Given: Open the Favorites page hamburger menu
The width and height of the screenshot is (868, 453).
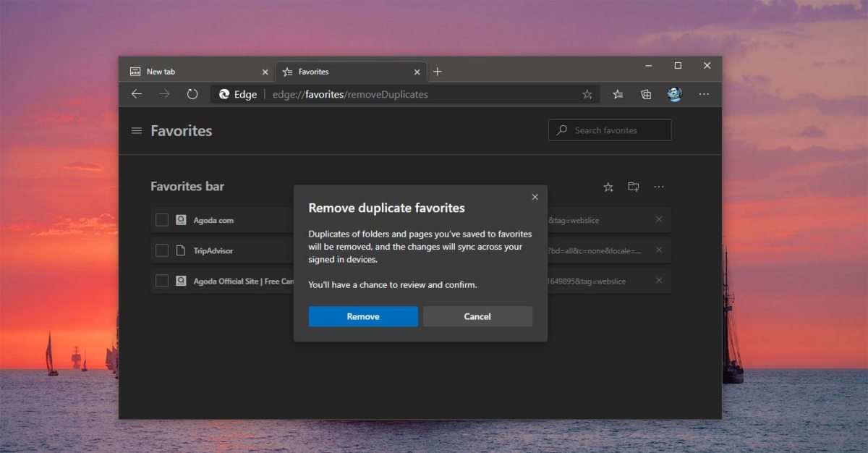Looking at the screenshot, I should [136, 130].
